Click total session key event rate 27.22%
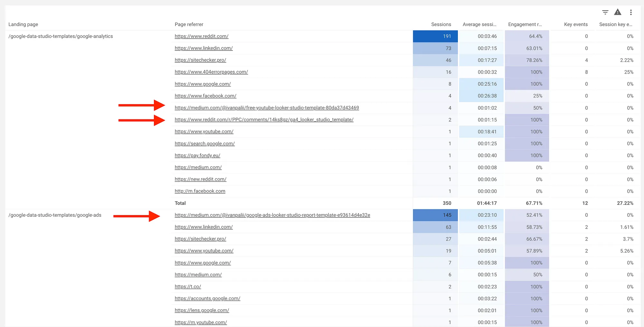Viewport: 644px width, 327px height. click(625, 203)
